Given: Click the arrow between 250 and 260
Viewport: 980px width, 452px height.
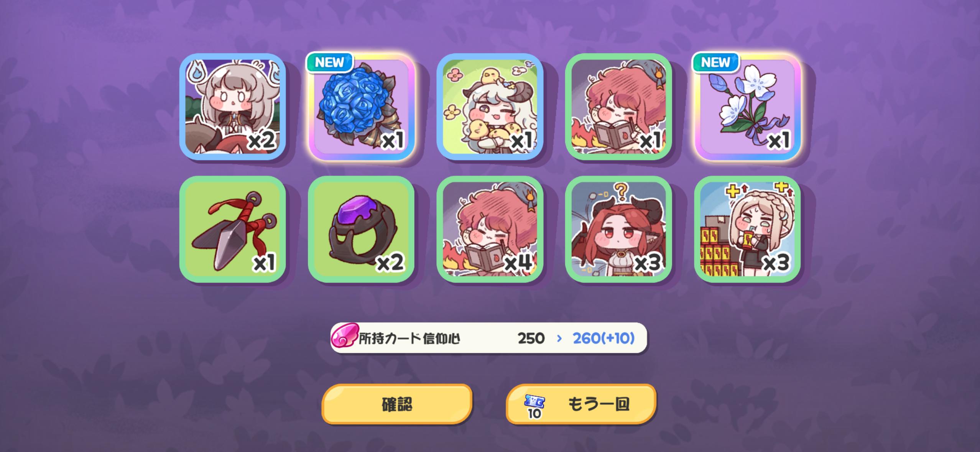Looking at the screenshot, I should point(559,338).
